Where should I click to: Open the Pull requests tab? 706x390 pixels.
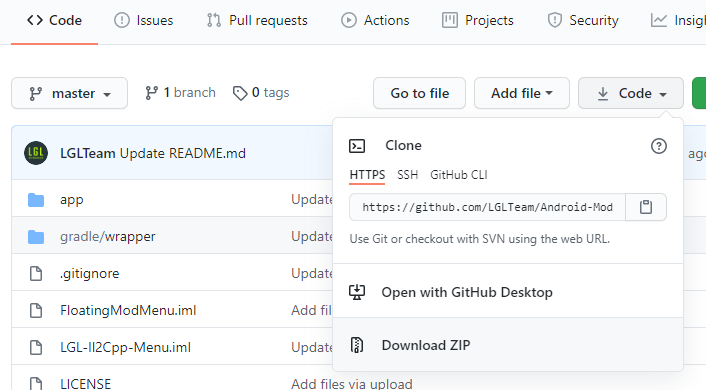[257, 20]
